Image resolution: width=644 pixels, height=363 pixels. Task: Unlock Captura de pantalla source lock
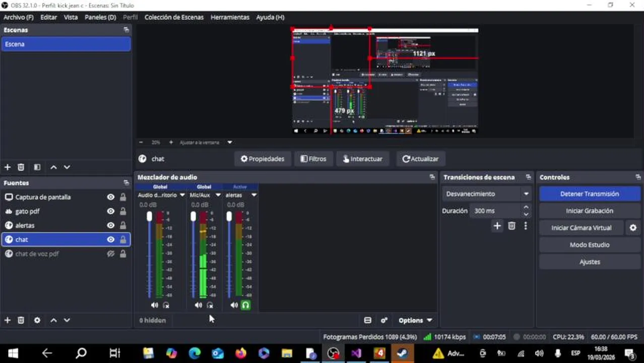tap(122, 197)
